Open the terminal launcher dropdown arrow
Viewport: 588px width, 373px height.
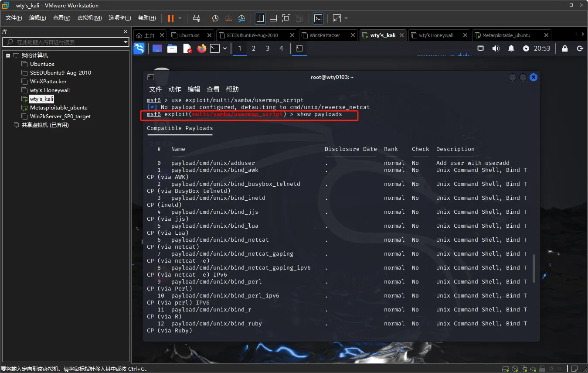point(225,48)
